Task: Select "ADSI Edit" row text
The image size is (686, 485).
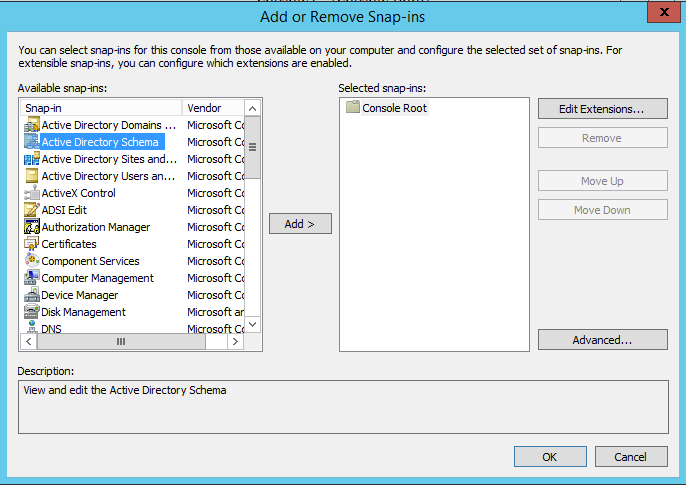Action: pos(64,210)
